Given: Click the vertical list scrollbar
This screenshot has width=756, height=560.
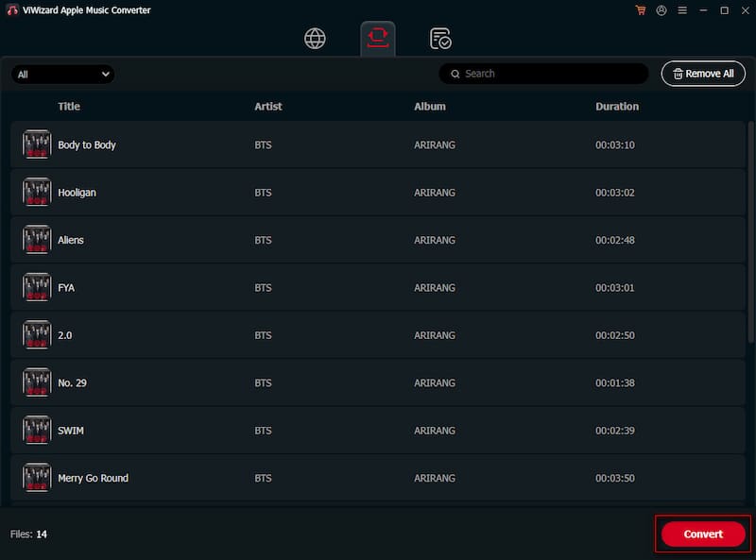Looking at the screenshot, I should coord(750,232).
